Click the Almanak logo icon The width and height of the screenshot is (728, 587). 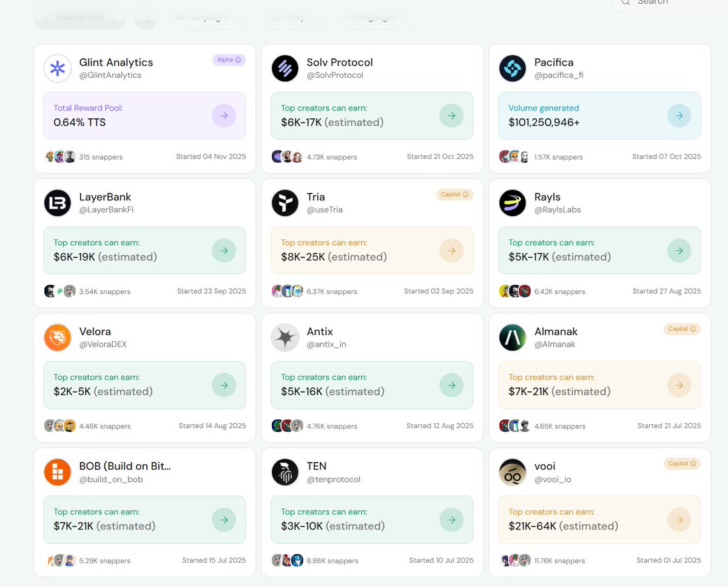(x=513, y=338)
